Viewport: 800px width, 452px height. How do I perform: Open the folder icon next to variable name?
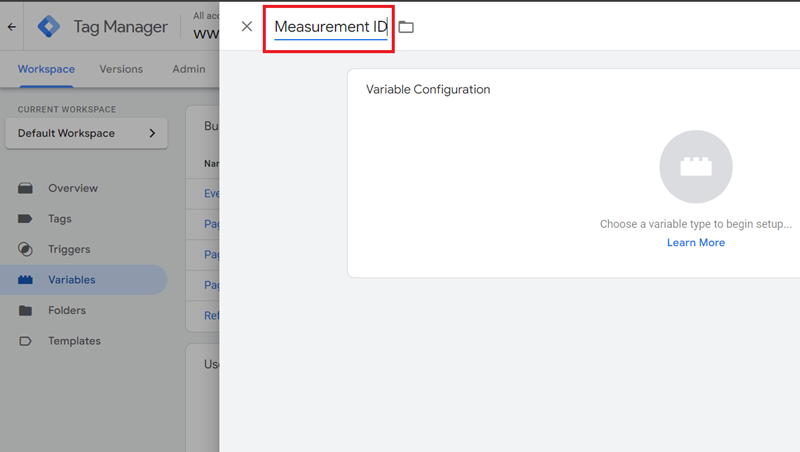(406, 27)
